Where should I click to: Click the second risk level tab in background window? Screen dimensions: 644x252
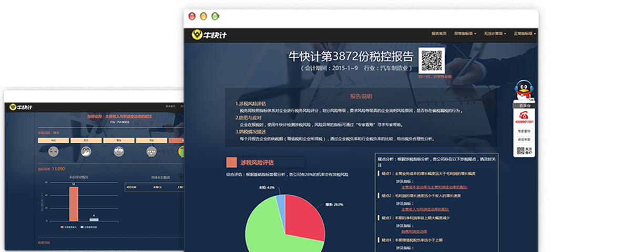(x=87, y=141)
